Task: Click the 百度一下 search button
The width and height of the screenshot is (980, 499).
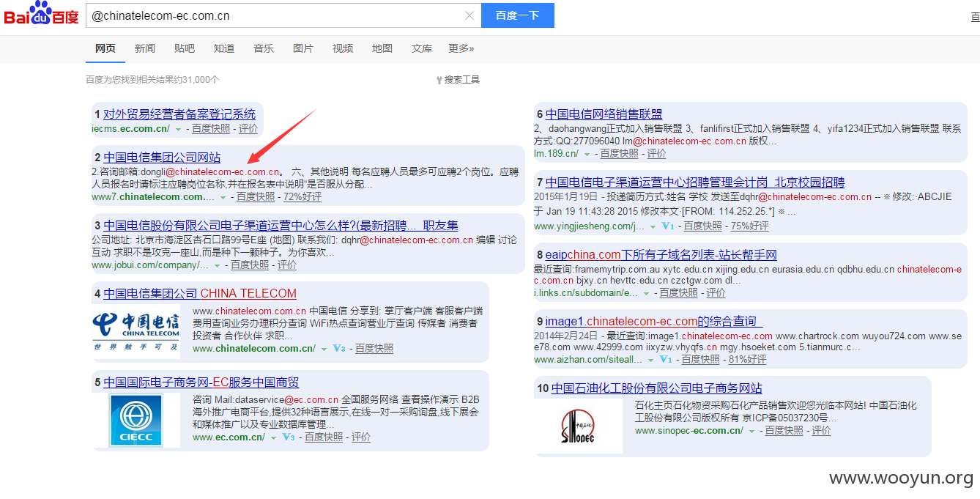Action: [518, 15]
